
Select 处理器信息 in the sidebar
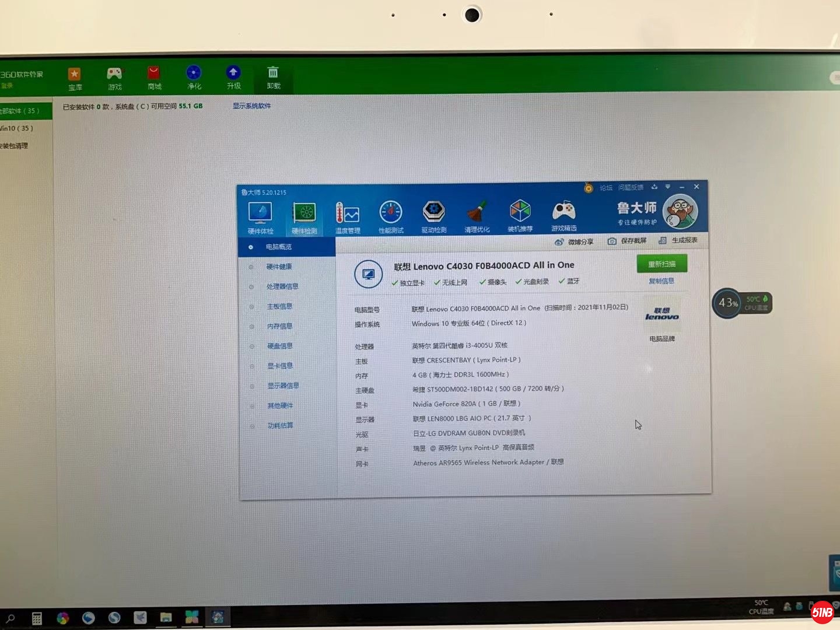click(282, 286)
